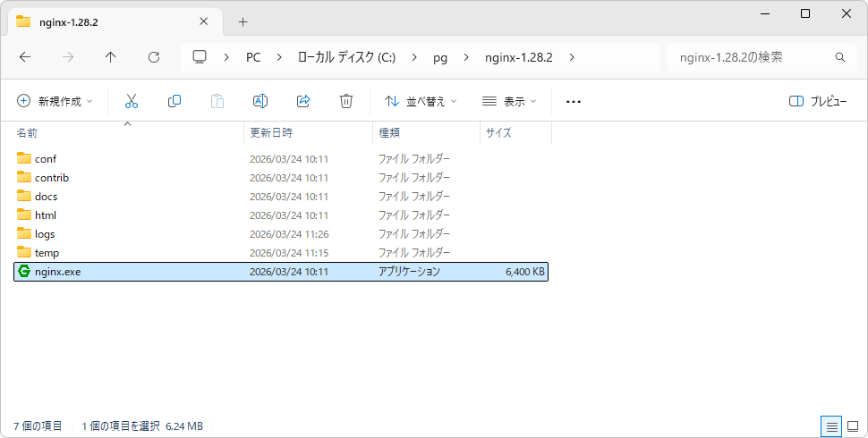The width and height of the screenshot is (868, 438).
Task: Open the 新規作成 dropdown
Action: point(55,101)
